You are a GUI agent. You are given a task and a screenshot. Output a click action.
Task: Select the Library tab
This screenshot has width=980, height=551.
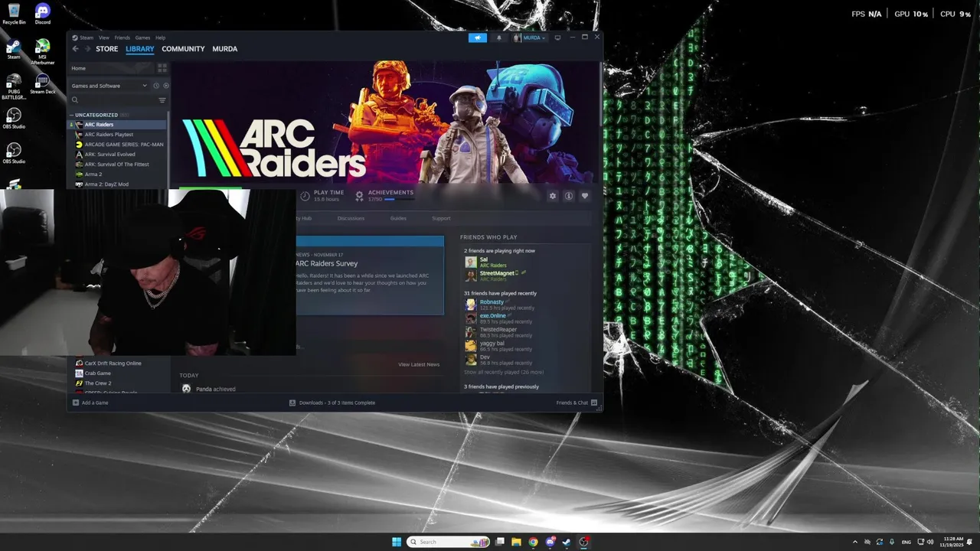click(x=139, y=49)
